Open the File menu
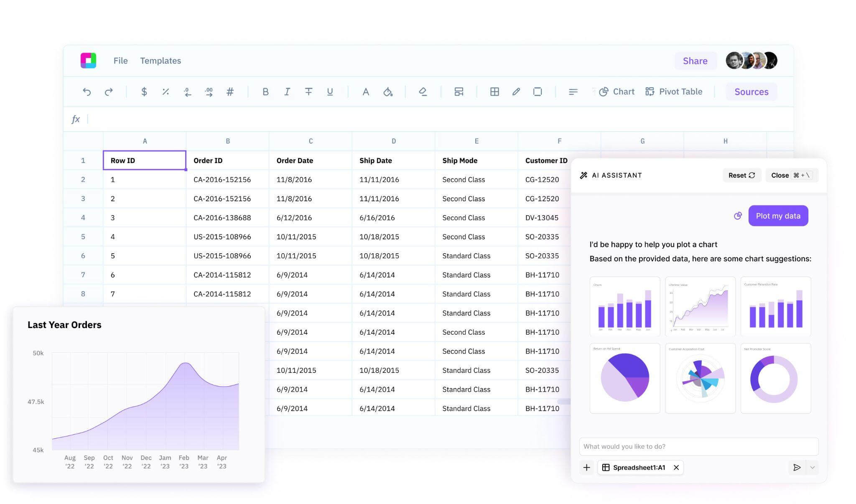Viewport: 856px width, 504px height. tap(120, 61)
